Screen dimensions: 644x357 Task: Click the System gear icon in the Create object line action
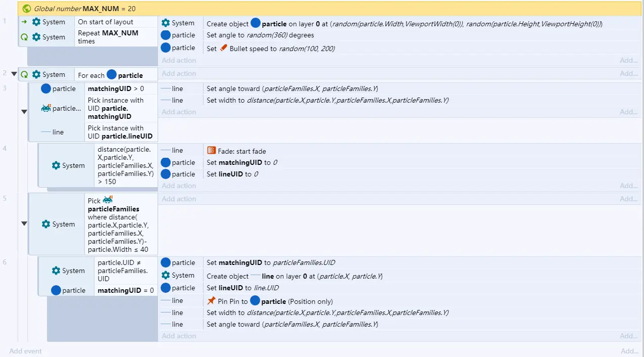(x=166, y=275)
